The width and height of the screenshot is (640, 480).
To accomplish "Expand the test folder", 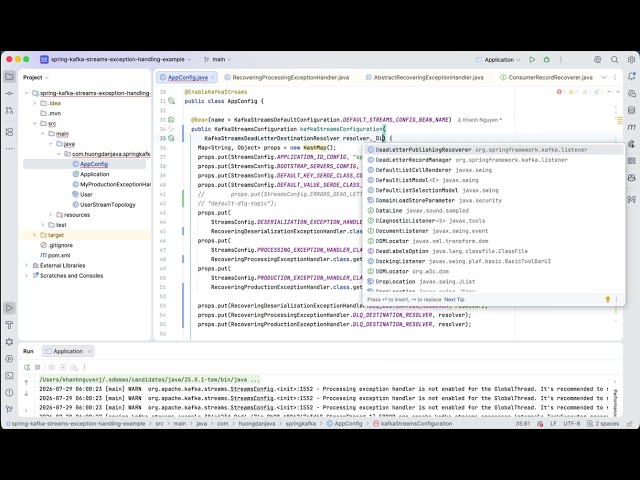I will (43, 225).
